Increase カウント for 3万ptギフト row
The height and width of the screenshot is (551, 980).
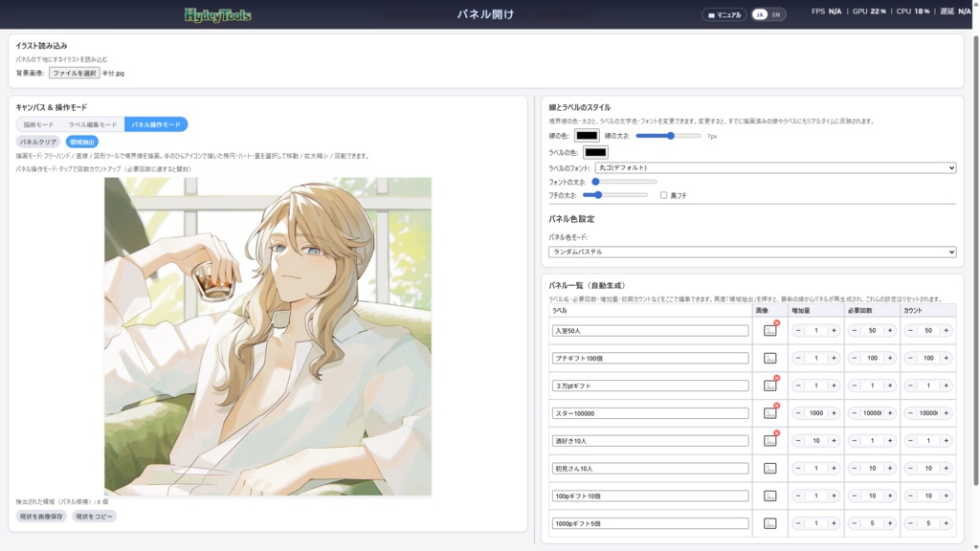pos(947,386)
